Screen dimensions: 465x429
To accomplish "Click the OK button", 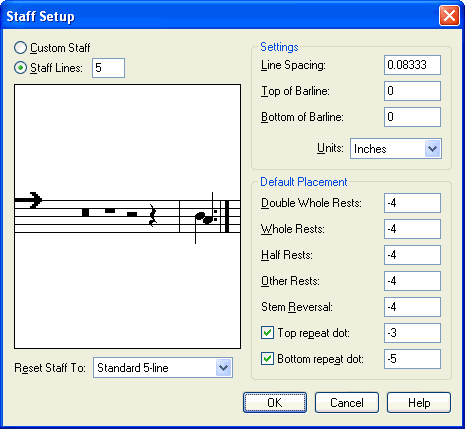I will point(275,403).
